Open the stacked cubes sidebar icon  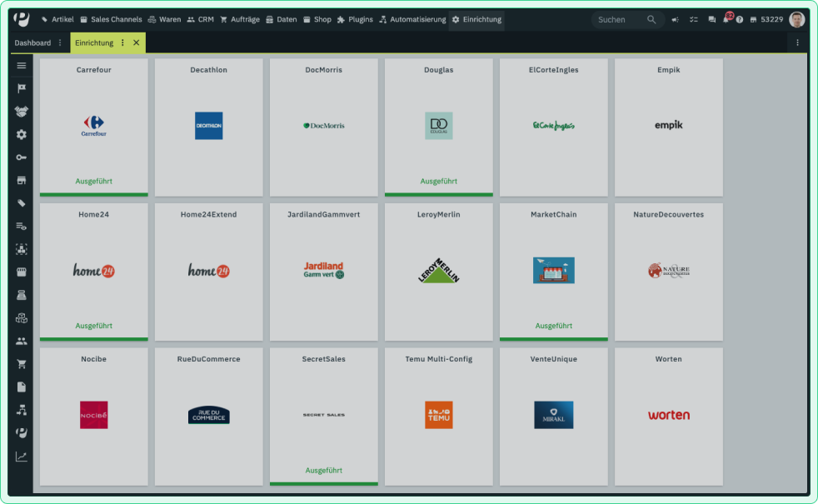pyautogui.click(x=22, y=317)
